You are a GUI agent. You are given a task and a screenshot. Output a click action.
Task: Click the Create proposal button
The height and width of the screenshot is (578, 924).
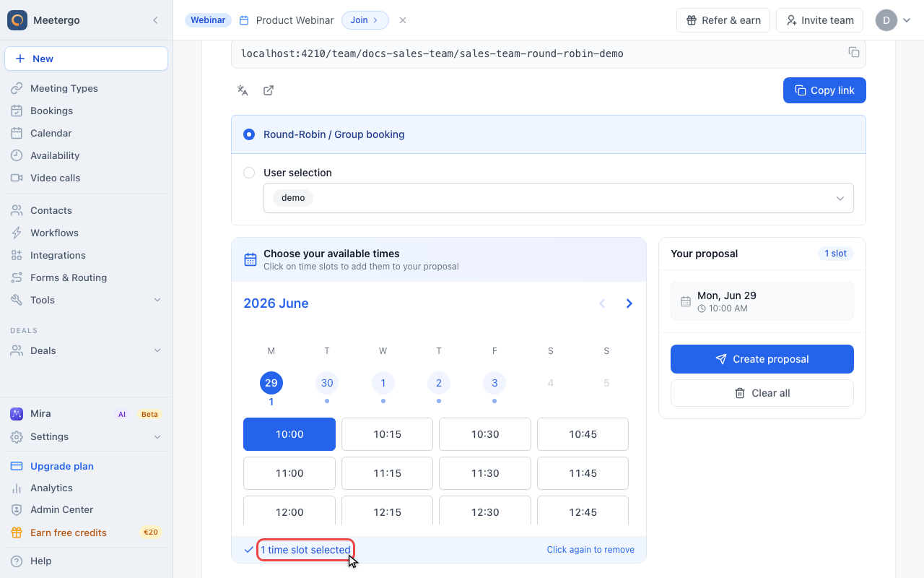tap(762, 359)
